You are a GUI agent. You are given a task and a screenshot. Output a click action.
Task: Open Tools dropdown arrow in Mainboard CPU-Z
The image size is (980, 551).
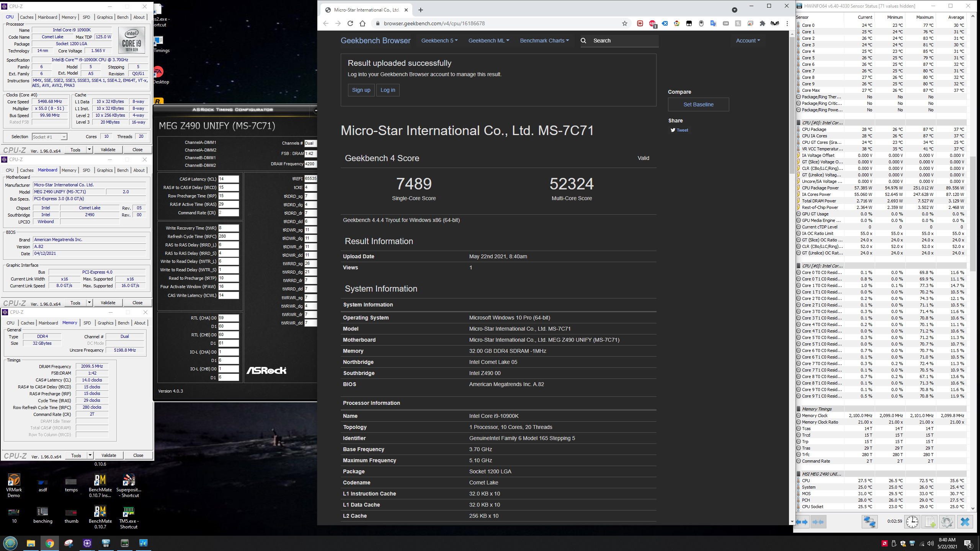coord(89,303)
